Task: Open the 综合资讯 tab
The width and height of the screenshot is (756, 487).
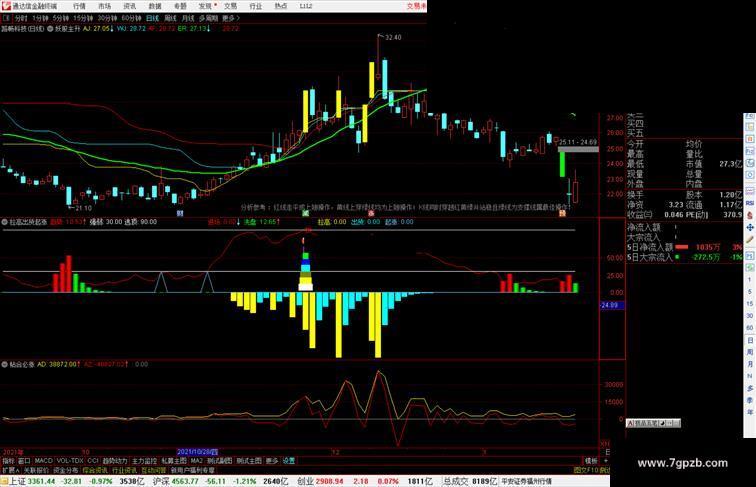Action: click(x=95, y=470)
